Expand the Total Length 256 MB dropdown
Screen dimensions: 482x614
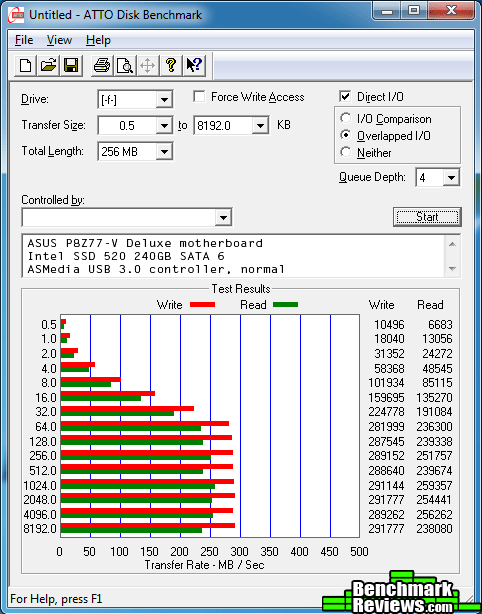(x=164, y=152)
